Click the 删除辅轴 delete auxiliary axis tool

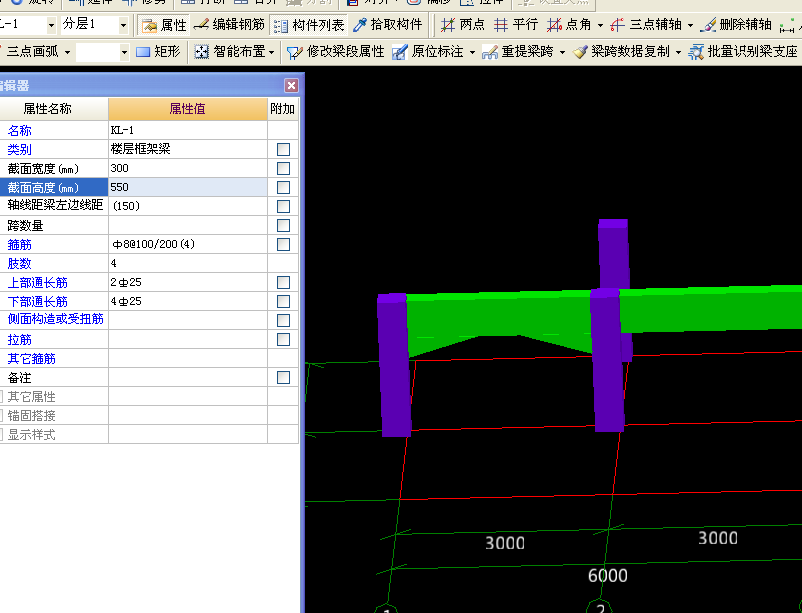(x=737, y=25)
